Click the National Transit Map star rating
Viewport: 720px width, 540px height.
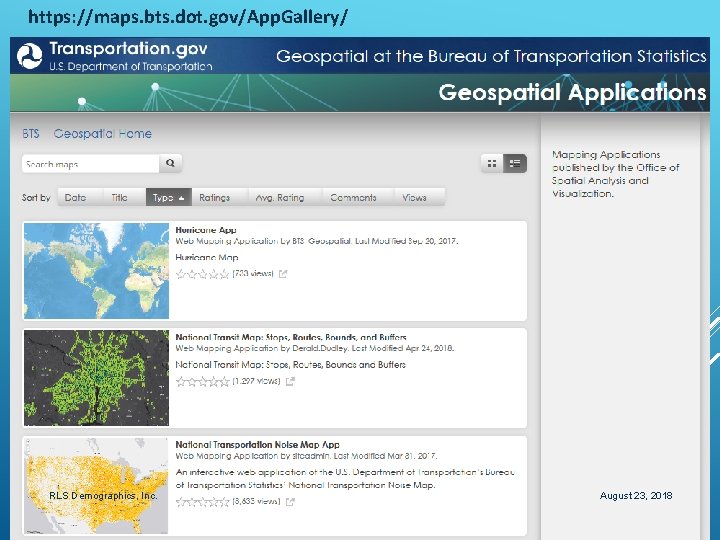point(202,382)
